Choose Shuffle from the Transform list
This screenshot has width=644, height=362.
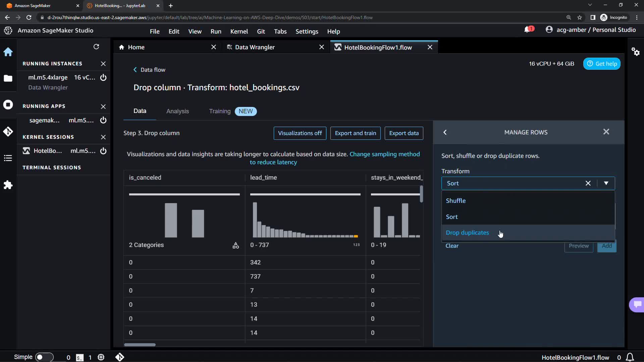[455, 201]
